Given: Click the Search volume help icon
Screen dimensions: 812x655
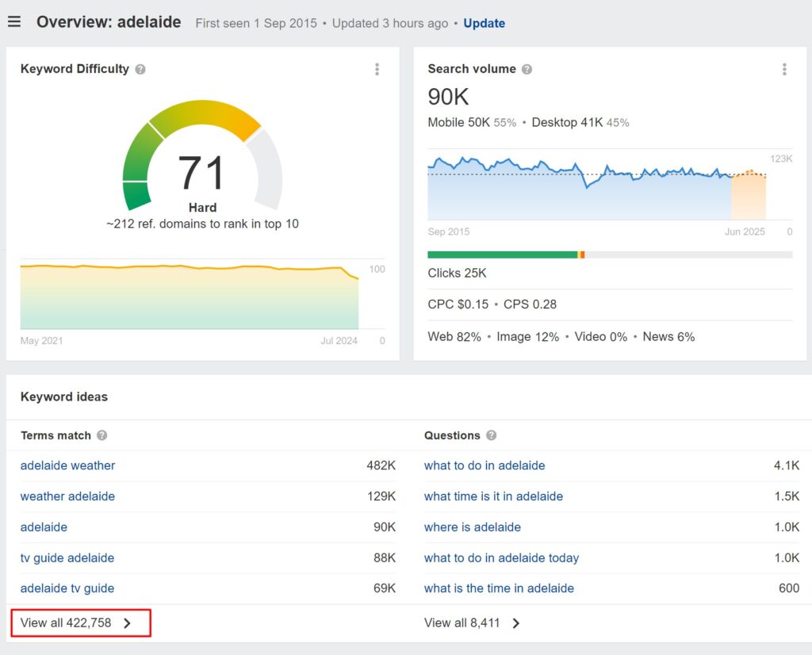Looking at the screenshot, I should pos(527,69).
